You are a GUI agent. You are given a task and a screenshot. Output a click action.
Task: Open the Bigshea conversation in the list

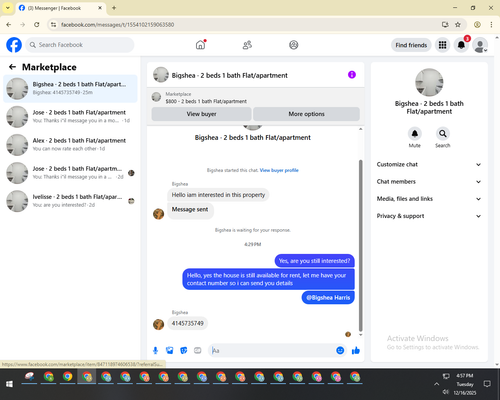coord(70,89)
